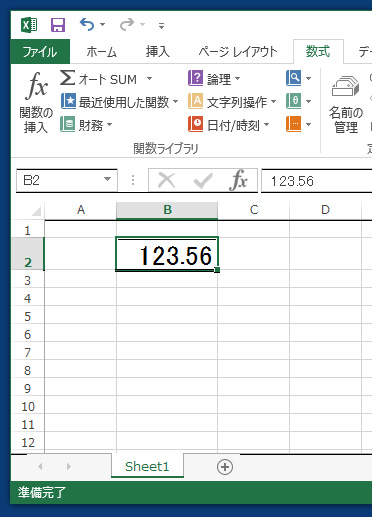Switch to the Home ribbon tab
The height and width of the screenshot is (517, 372).
coord(101,52)
